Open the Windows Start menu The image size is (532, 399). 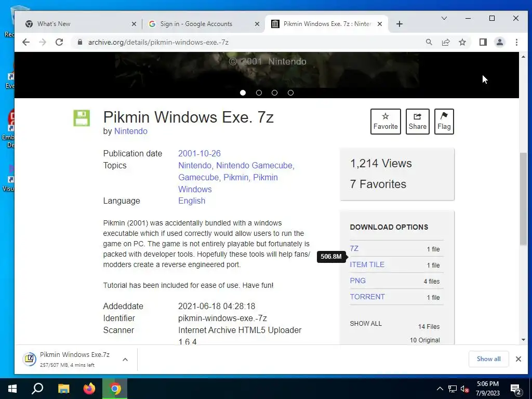(x=12, y=389)
